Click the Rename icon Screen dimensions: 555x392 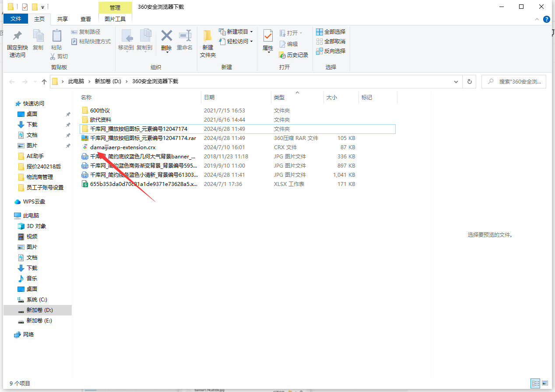click(185, 35)
